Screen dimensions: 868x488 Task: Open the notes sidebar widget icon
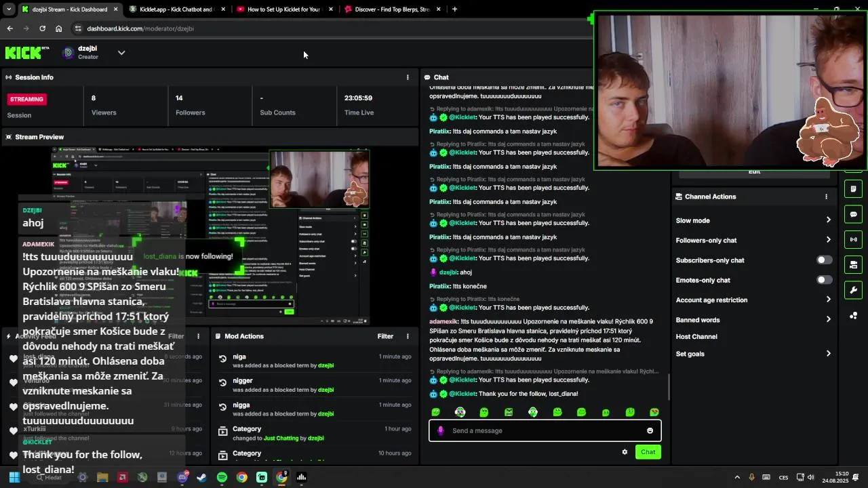tap(853, 189)
